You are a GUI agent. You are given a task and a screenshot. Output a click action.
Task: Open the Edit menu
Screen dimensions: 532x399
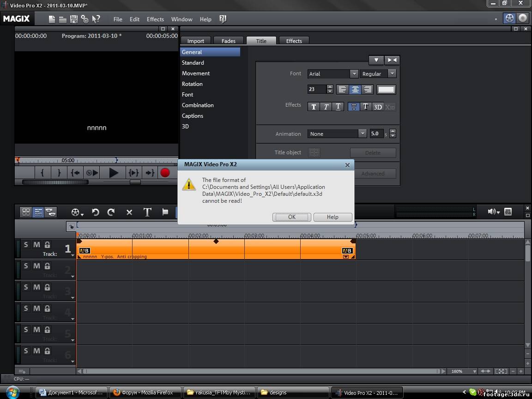tap(134, 19)
